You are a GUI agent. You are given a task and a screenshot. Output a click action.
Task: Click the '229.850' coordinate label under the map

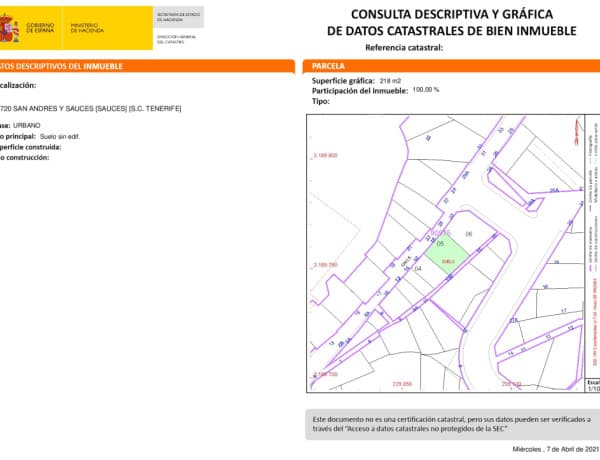[402, 384]
